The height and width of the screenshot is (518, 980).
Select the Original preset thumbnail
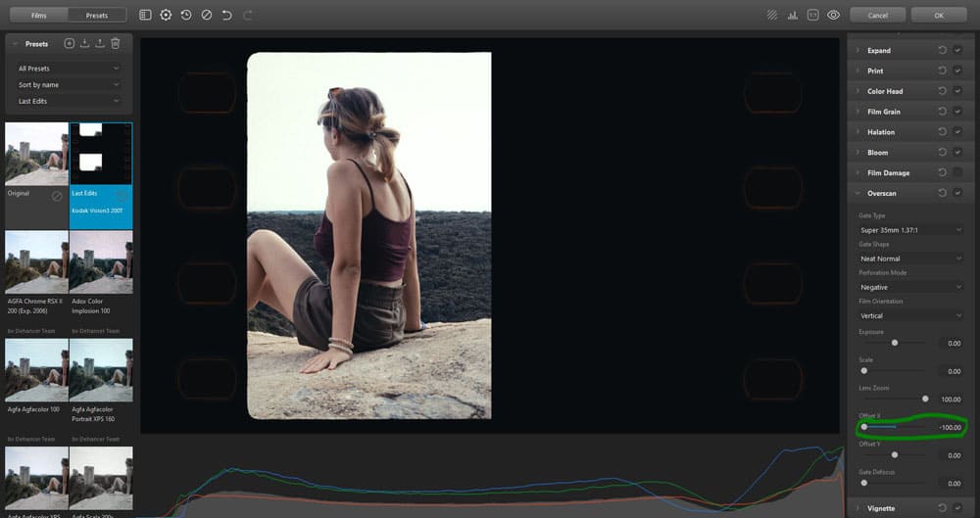click(37, 154)
